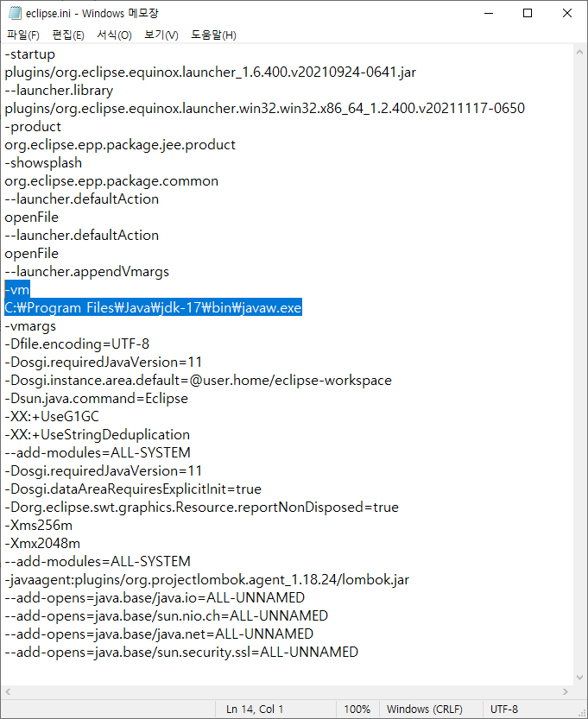Click the '--launcher.appendVmargs' line
This screenshot has height=719, width=588.
pos(86,271)
